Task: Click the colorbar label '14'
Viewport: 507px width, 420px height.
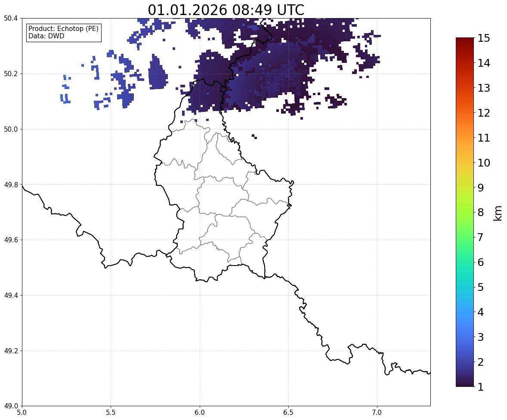Action: pyautogui.click(x=484, y=63)
